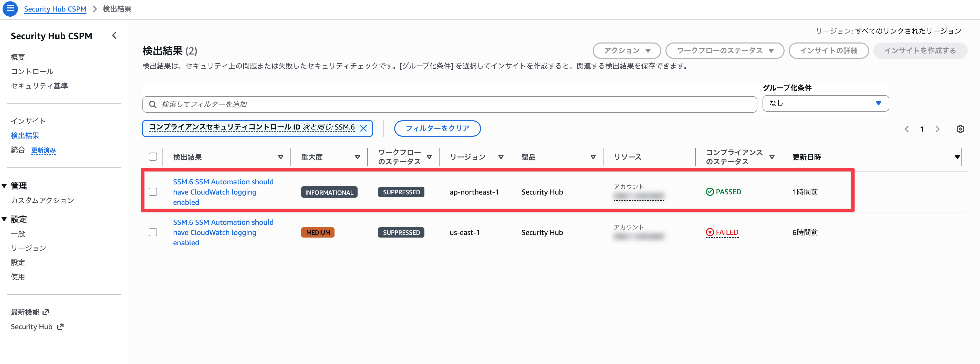Open Security Hub CSPM breadcrumb link
Screen dimensions: 980x364
pyautogui.click(x=55, y=9)
